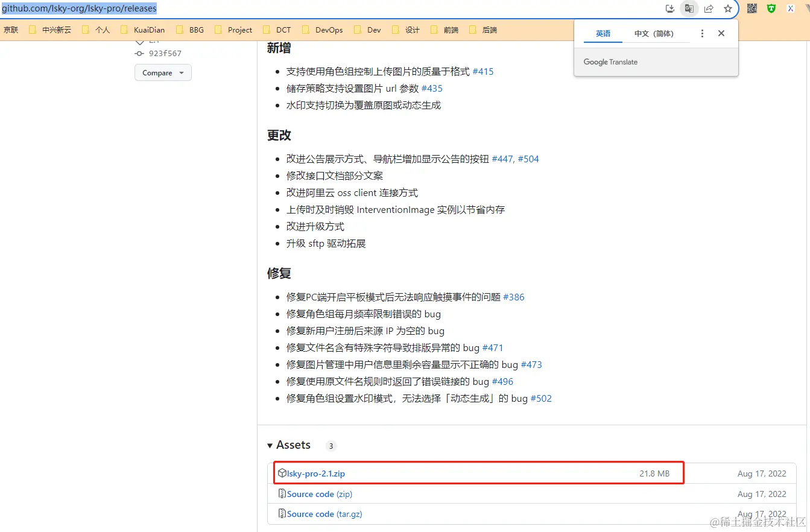Click the file icon beside Source code (tar.gz)
Screen dimensions: 810x532
tap(282, 514)
